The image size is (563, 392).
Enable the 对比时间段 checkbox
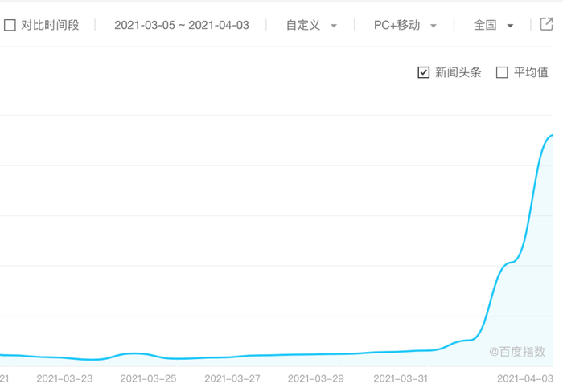point(10,25)
